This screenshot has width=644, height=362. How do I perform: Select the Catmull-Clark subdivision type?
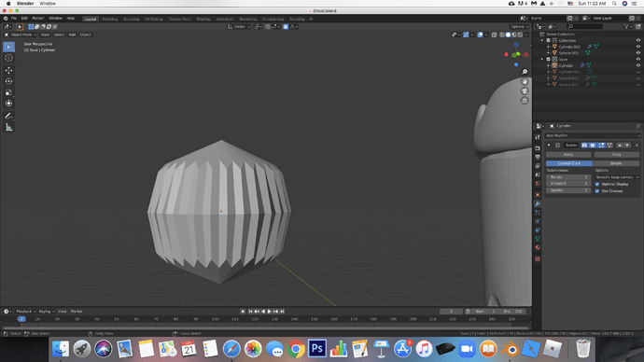tap(568, 163)
